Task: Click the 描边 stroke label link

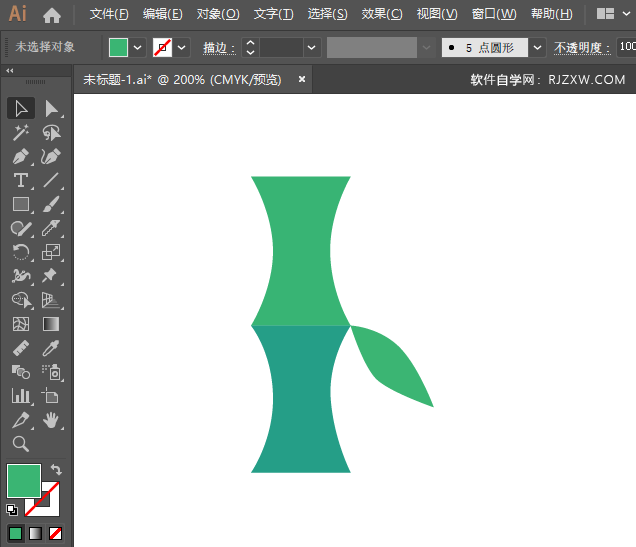Action: (x=214, y=48)
